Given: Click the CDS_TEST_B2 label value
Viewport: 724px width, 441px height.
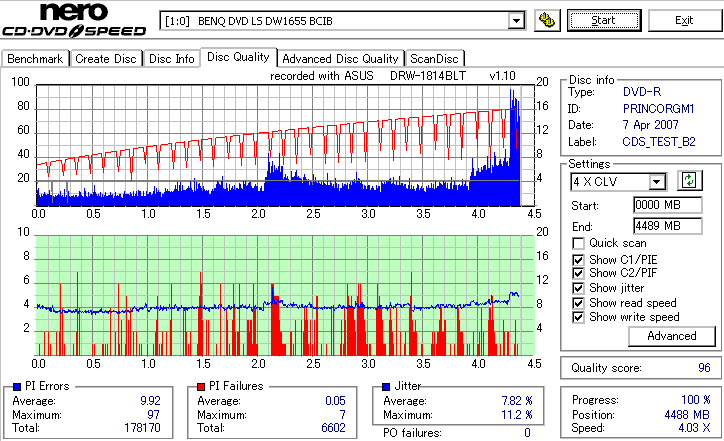Looking at the screenshot, I should (x=659, y=142).
